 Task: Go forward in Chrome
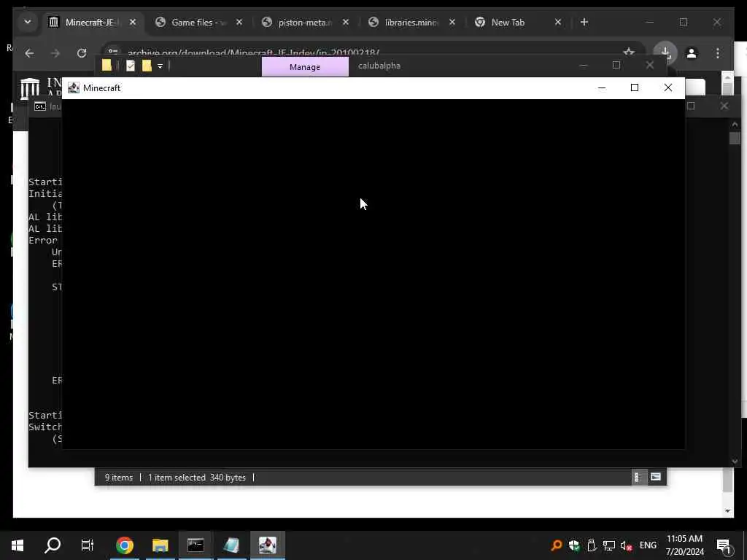pos(55,53)
